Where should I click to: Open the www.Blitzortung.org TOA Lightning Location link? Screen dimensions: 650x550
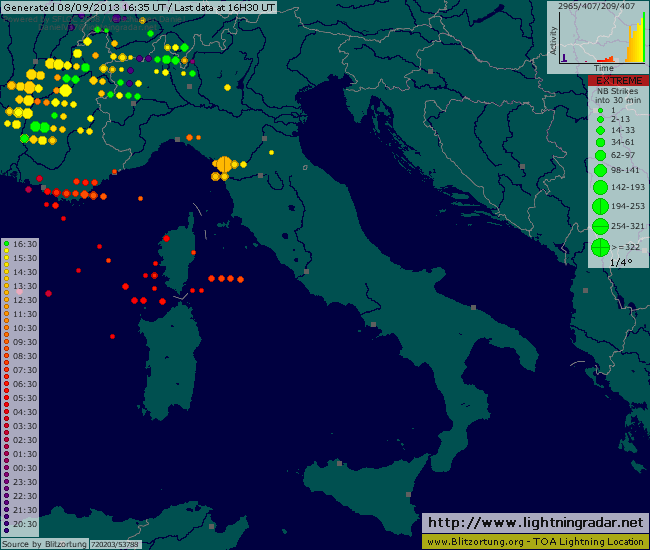click(x=535, y=542)
